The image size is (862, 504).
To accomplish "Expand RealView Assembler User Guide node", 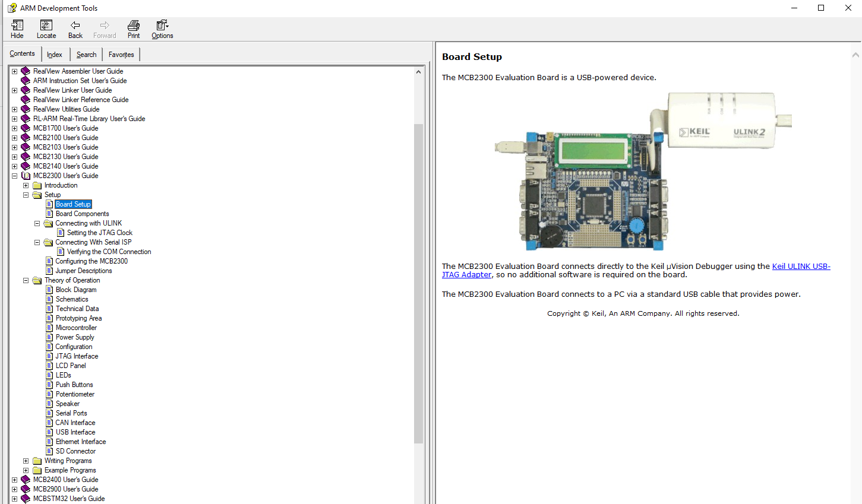I will 15,71.
